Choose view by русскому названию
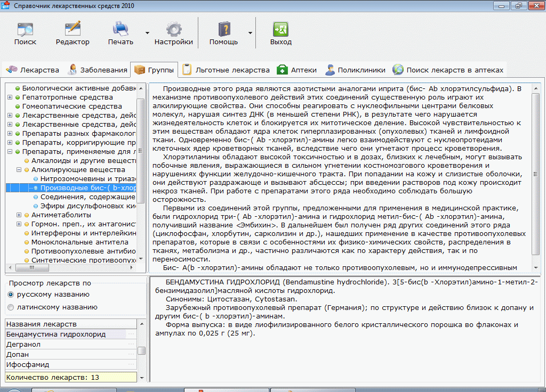This screenshot has height=392, width=546. pyautogui.click(x=11, y=295)
